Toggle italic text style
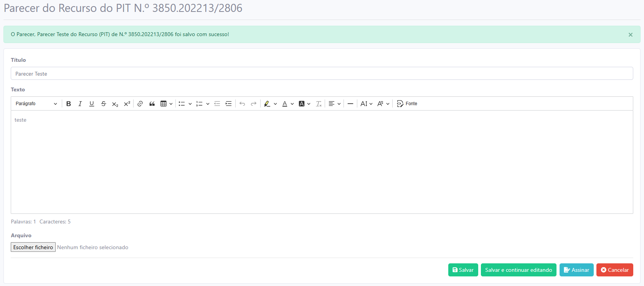644x286 pixels. click(80, 104)
